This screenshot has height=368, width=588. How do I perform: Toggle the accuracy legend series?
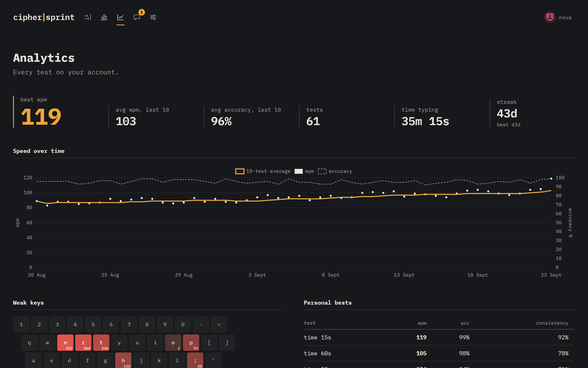(x=335, y=171)
